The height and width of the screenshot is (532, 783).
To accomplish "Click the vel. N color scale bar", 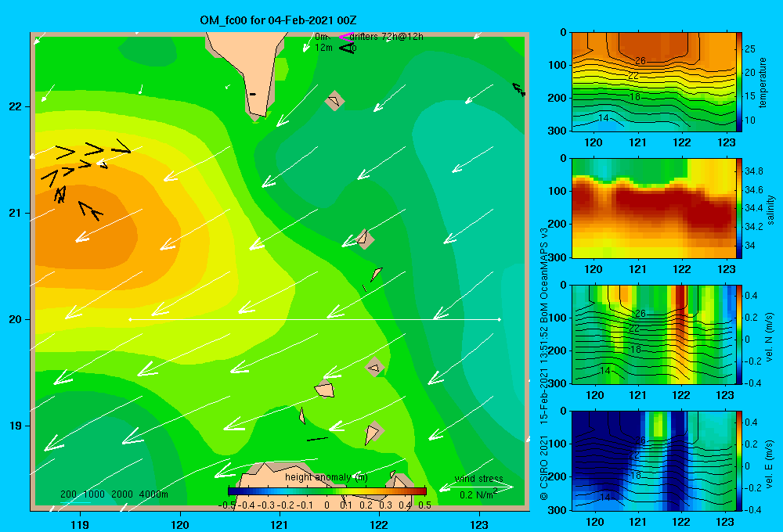I will pyautogui.click(x=739, y=334).
